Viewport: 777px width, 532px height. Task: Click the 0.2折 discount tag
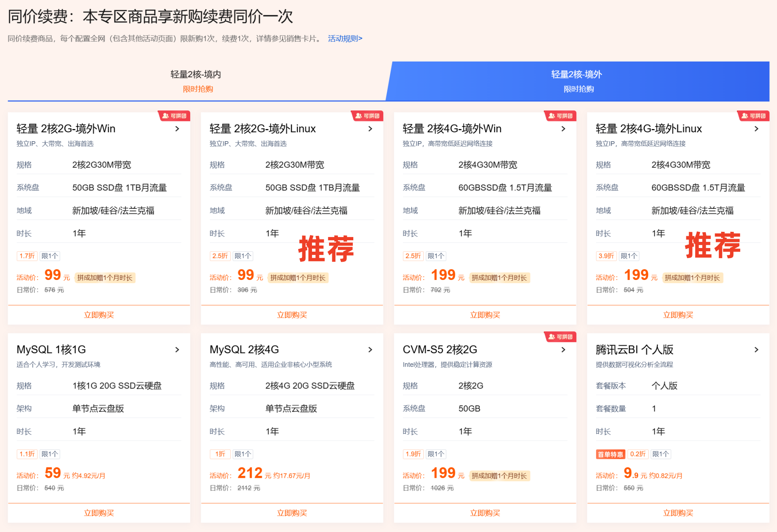click(638, 454)
